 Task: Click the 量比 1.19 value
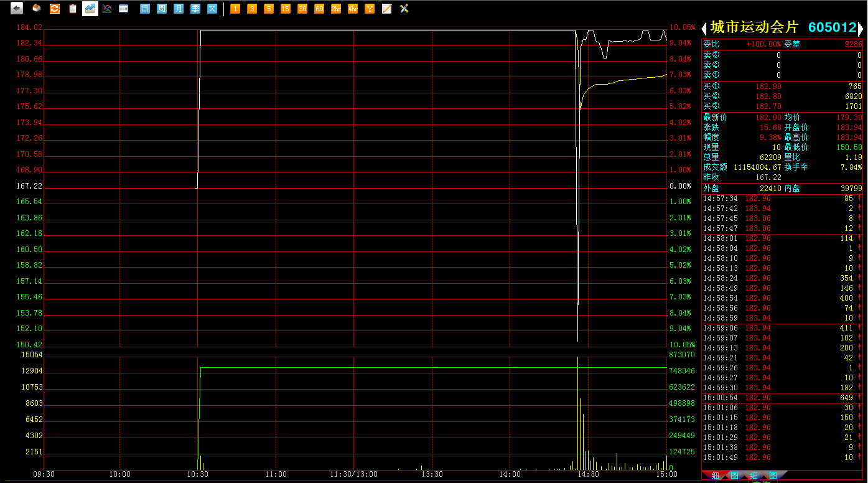pos(853,157)
